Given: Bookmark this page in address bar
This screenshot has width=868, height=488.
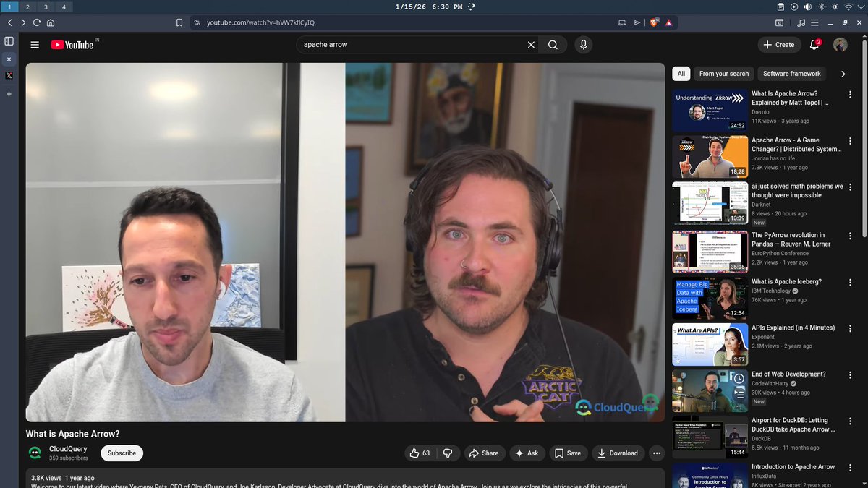Looking at the screenshot, I should tap(179, 22).
